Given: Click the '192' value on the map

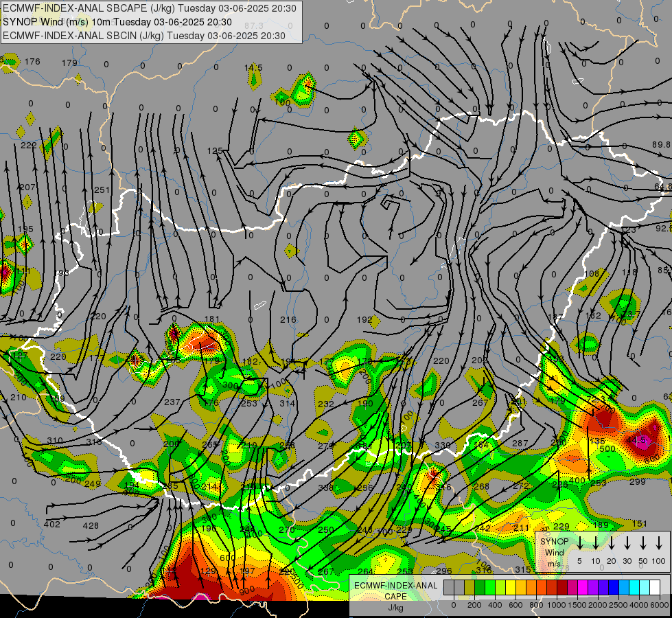Looking at the screenshot, I should tap(364, 319).
